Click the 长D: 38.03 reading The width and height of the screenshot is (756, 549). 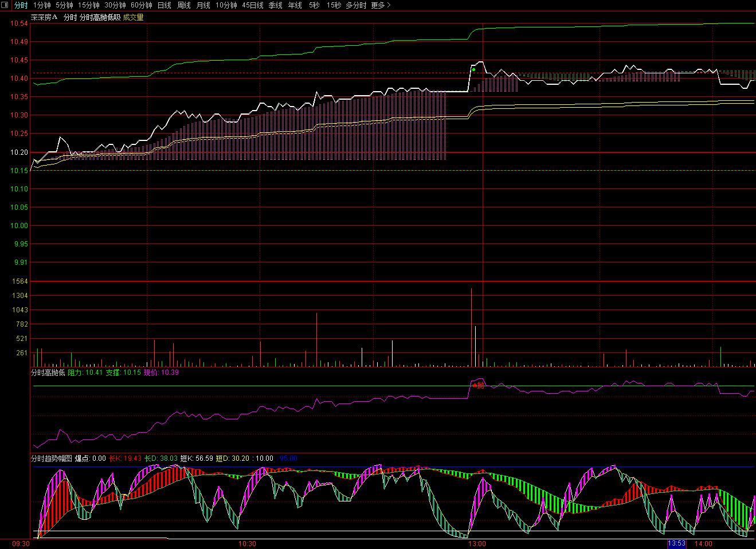click(x=161, y=458)
